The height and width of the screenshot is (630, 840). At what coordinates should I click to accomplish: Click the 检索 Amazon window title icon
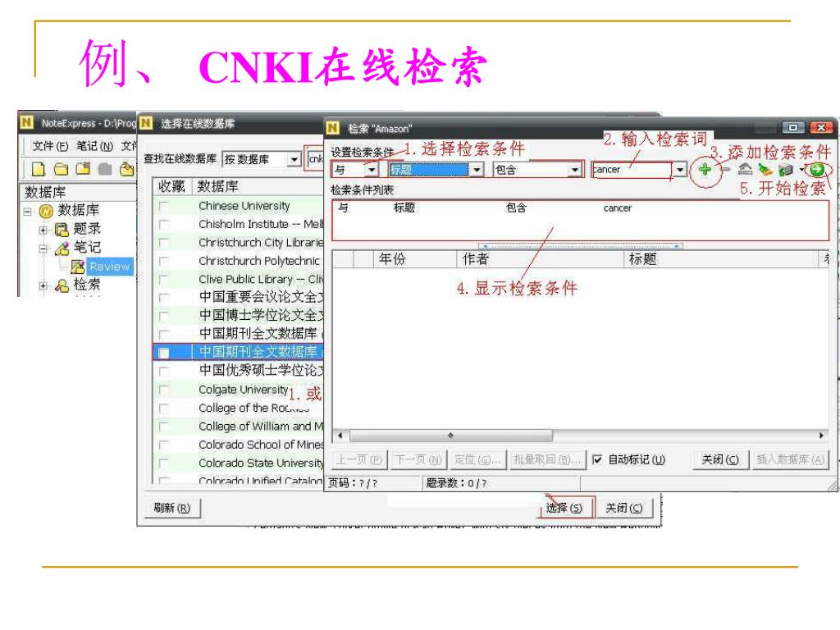(333, 128)
